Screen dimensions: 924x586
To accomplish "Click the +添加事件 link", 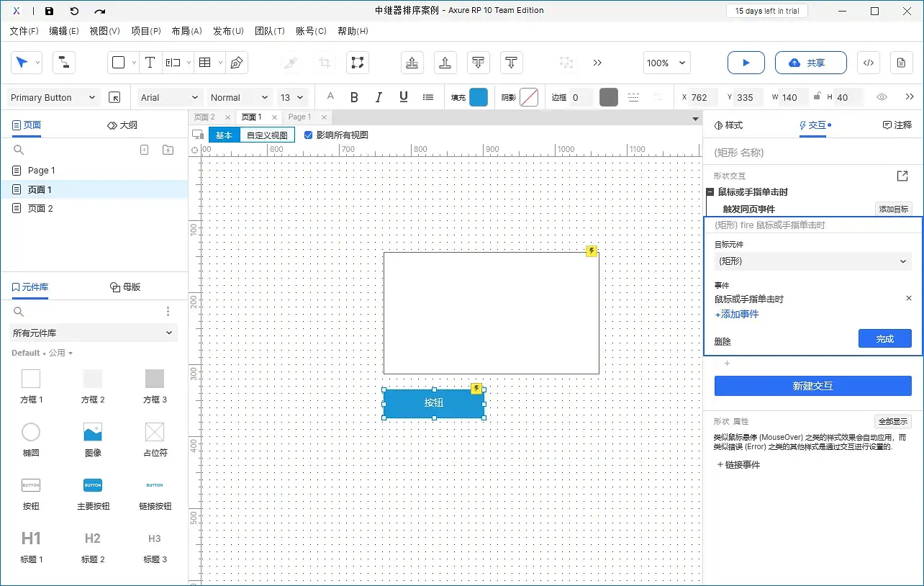I will tap(737, 314).
